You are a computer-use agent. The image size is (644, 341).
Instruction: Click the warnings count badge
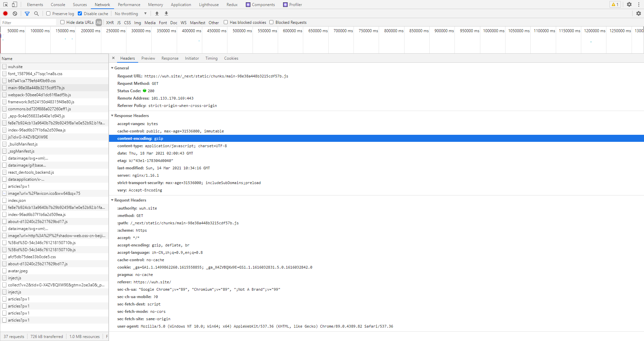point(615,4)
